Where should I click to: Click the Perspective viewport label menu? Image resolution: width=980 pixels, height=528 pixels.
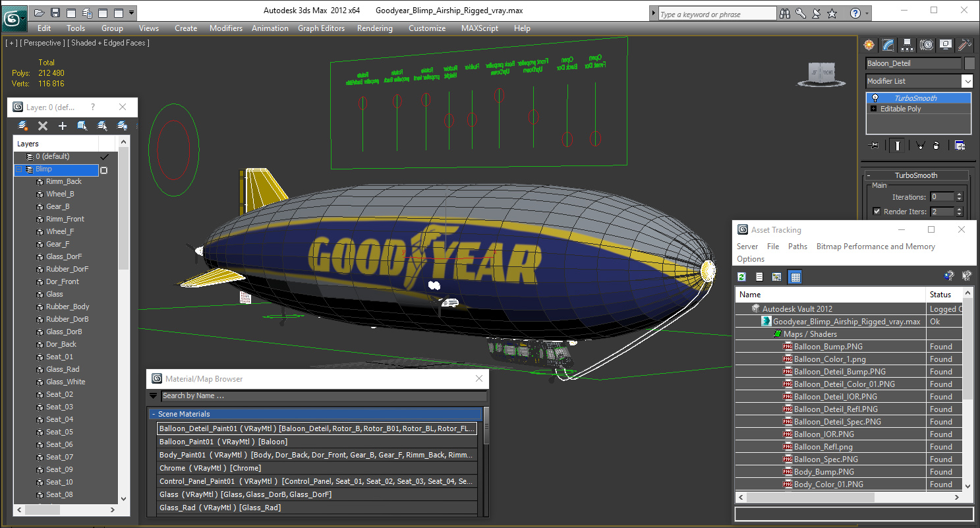[42, 43]
